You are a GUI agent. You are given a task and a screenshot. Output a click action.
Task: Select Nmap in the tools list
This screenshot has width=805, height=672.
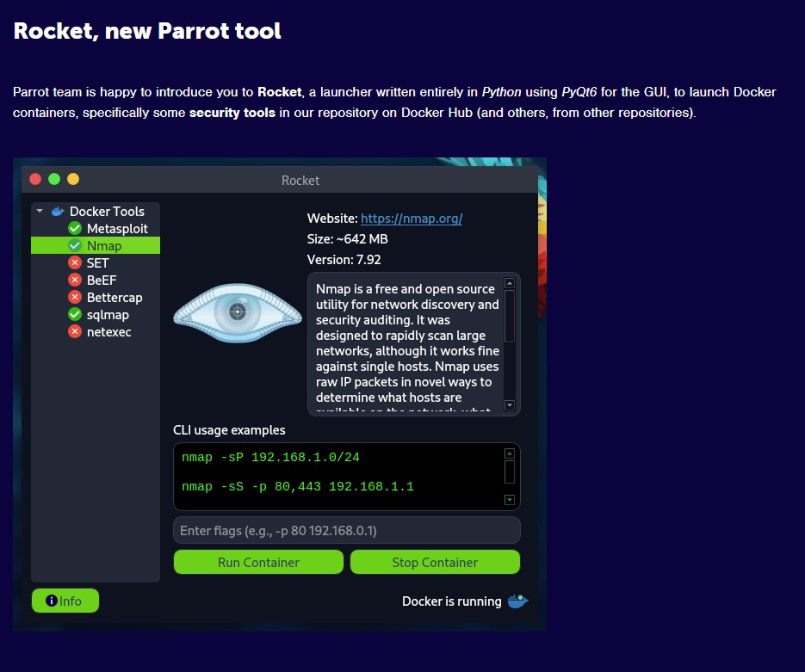[x=96, y=246]
